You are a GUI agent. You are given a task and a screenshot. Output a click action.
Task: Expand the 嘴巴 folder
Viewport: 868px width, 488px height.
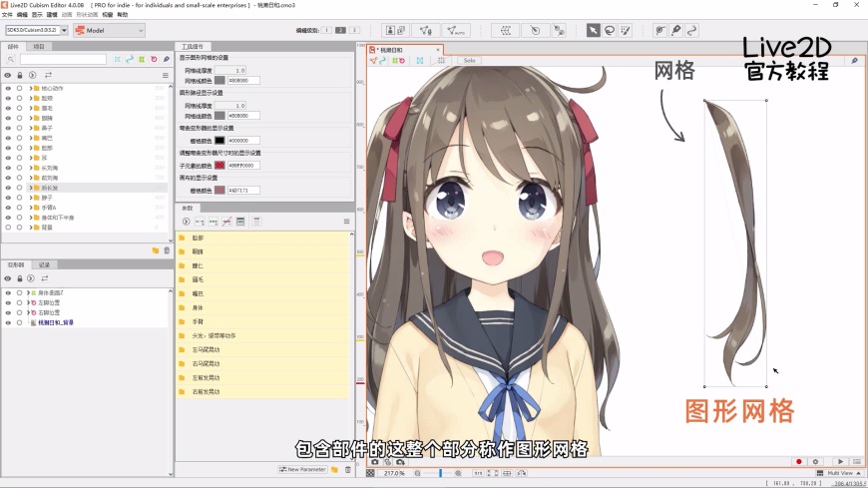pos(31,138)
